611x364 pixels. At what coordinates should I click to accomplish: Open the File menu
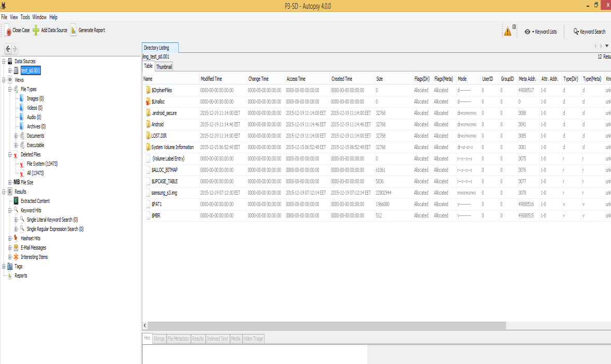click(x=4, y=17)
